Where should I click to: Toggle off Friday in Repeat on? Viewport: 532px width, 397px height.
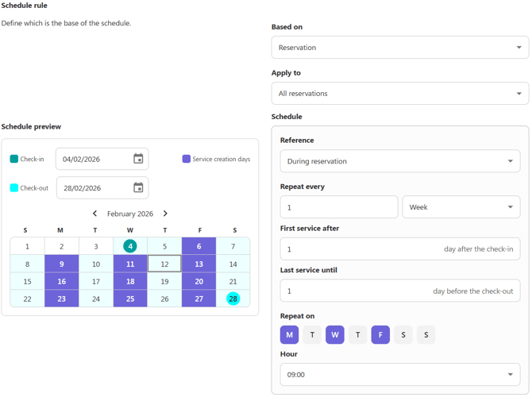[380, 335]
